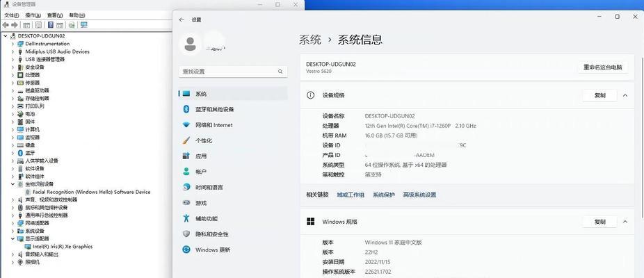
Task: Click the 帐户 person sidebar icon
Action: click(186, 172)
